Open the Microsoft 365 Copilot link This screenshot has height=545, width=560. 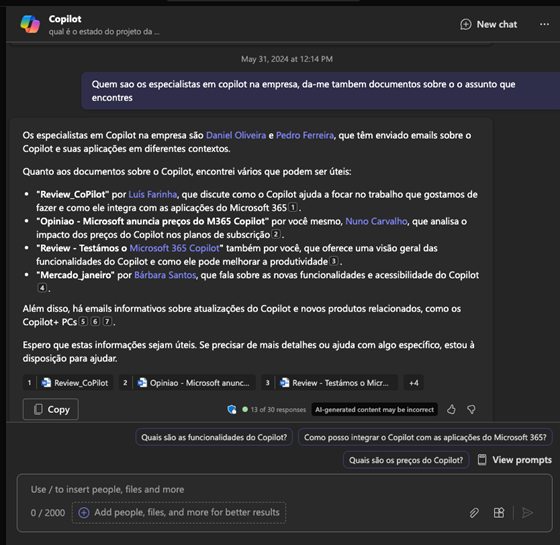click(174, 248)
